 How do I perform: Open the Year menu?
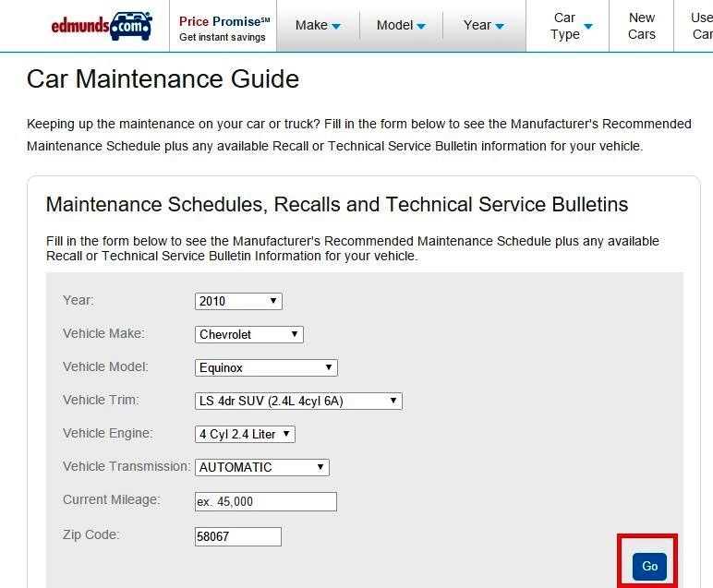click(483, 25)
